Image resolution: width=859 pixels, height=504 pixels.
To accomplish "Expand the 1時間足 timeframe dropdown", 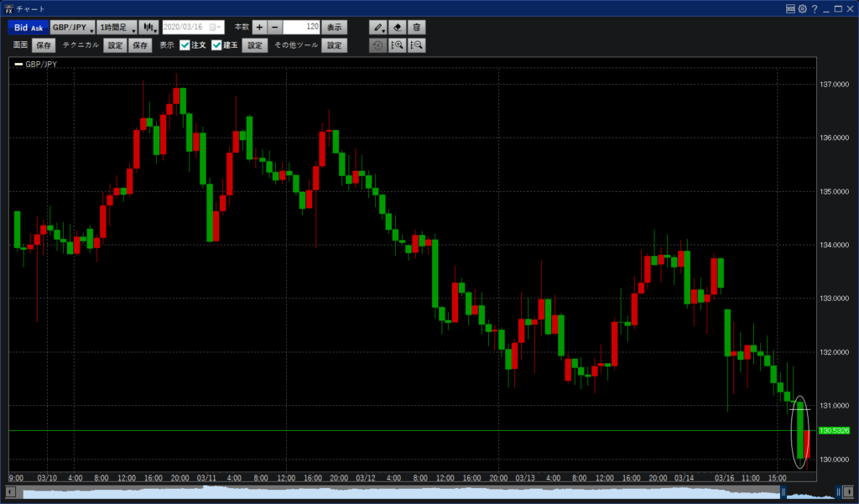I will click(117, 28).
